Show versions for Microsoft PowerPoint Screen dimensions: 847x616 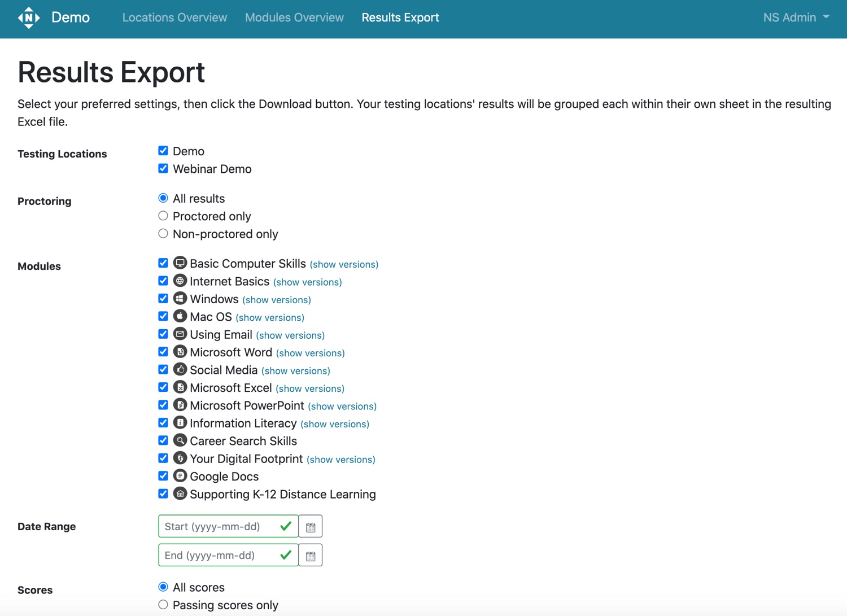tap(342, 407)
